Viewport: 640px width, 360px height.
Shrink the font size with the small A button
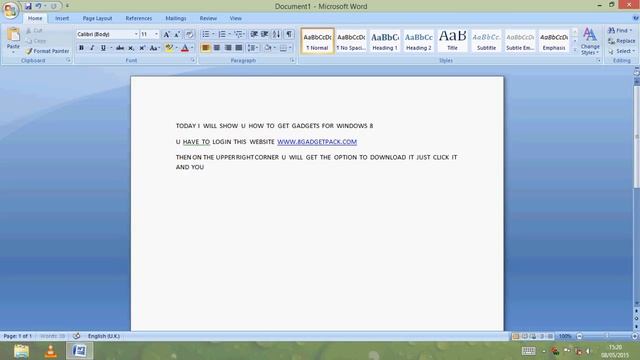tap(177, 34)
